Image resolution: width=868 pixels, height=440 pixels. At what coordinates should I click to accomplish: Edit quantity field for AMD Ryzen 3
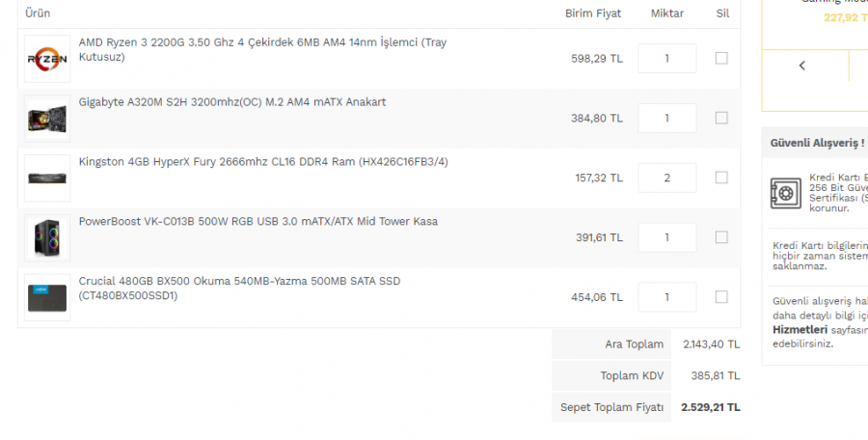[667, 58]
